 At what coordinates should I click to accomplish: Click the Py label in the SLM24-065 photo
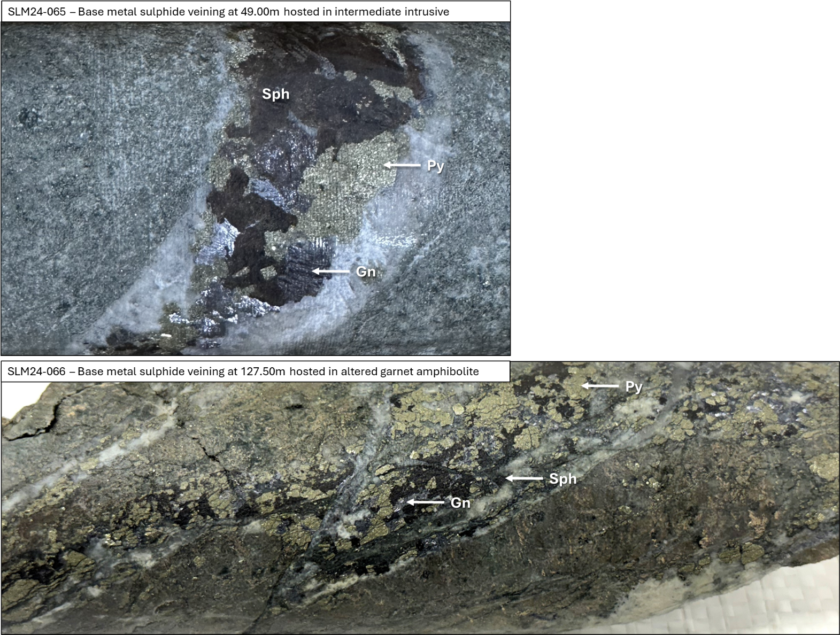coord(435,166)
